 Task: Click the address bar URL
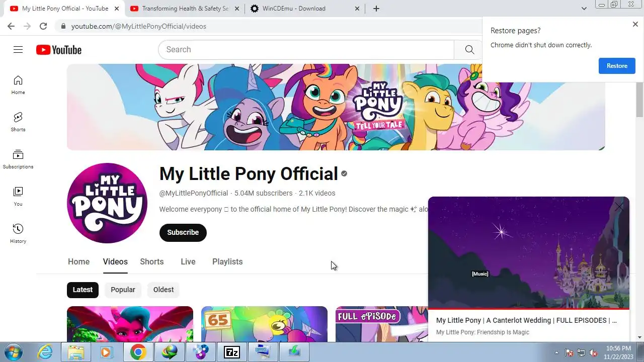[x=139, y=26]
